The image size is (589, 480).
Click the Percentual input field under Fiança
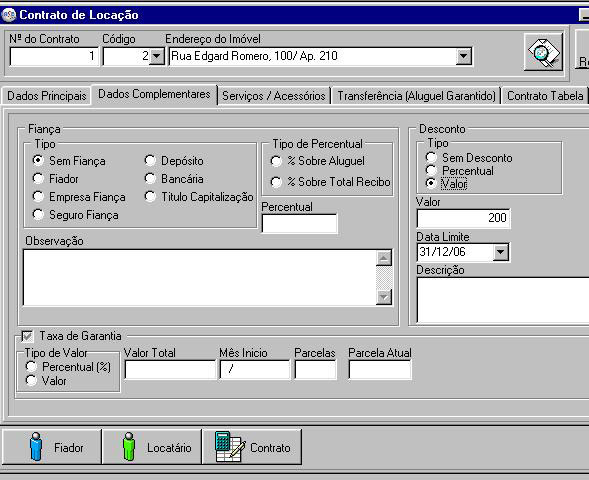coord(299,223)
